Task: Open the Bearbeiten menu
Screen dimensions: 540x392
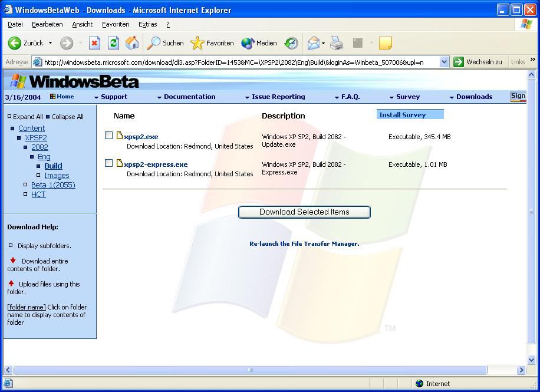Action: (47, 24)
